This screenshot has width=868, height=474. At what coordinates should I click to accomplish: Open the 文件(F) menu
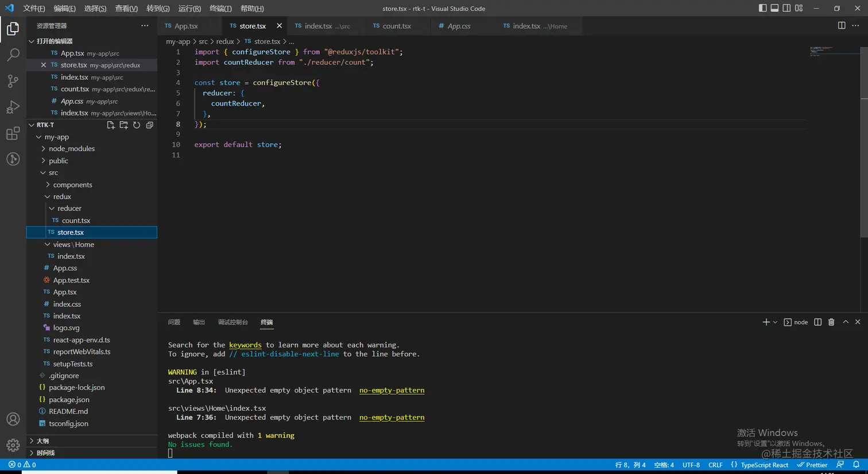tap(34, 8)
